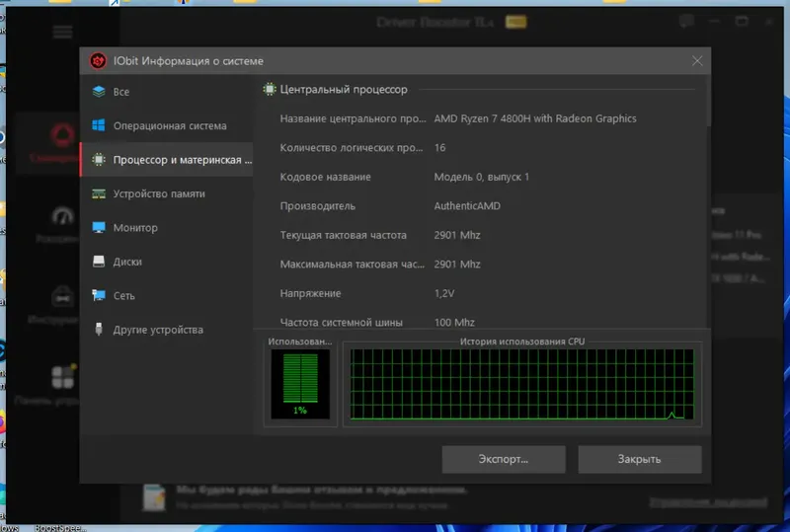The image size is (790, 532).
Task: Click the USB plug icon for other devices
Action: (x=99, y=329)
